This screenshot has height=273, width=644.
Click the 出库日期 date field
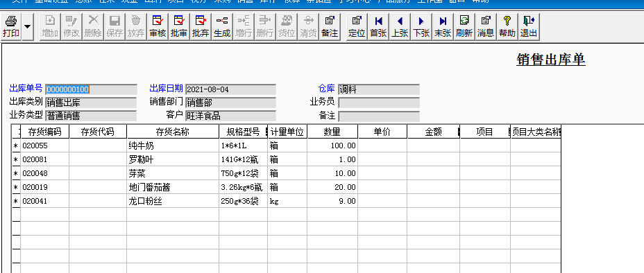[230, 89]
